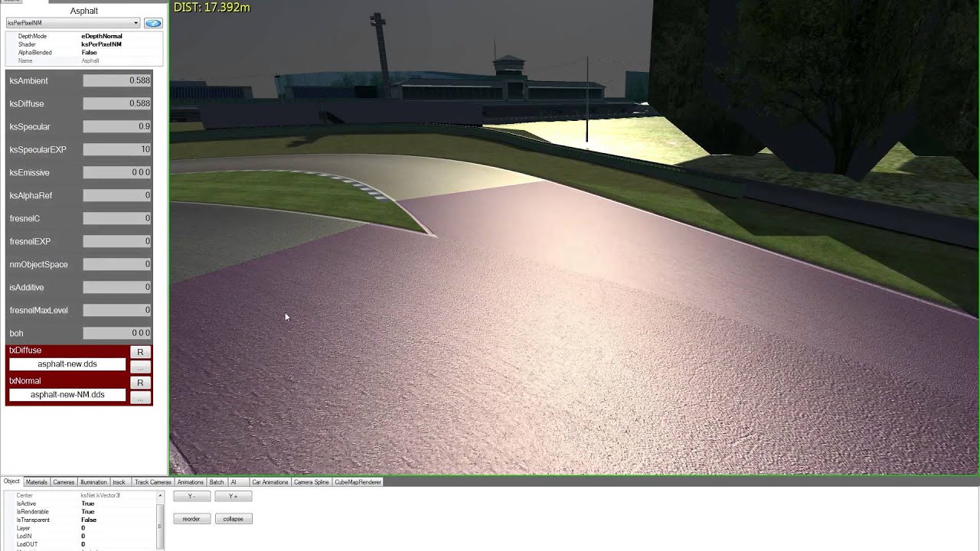This screenshot has height=551, width=980.
Task: Browse for txDiffuse texture file
Action: pyautogui.click(x=140, y=367)
